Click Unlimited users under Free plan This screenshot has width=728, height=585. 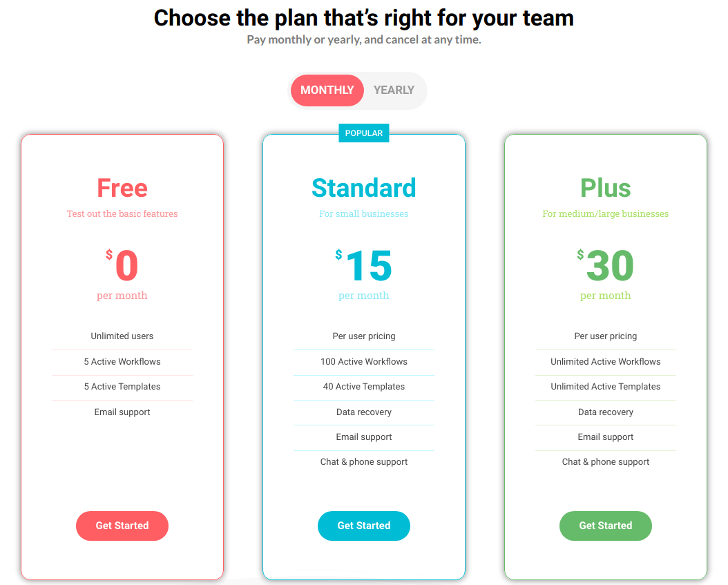(x=122, y=336)
